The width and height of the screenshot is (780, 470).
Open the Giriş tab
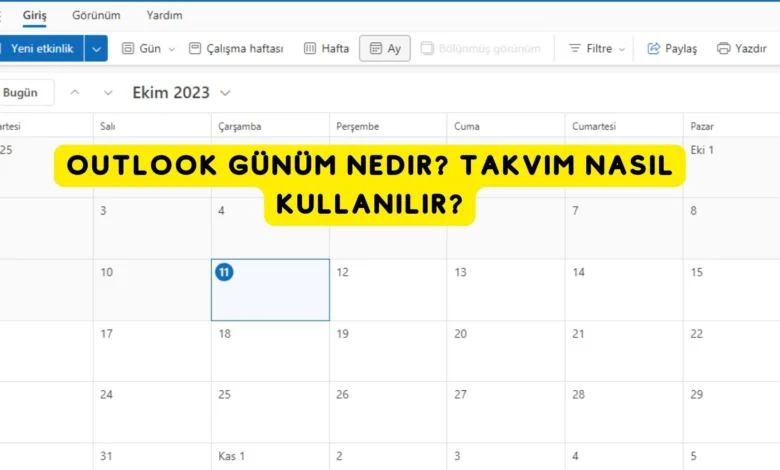(x=35, y=16)
